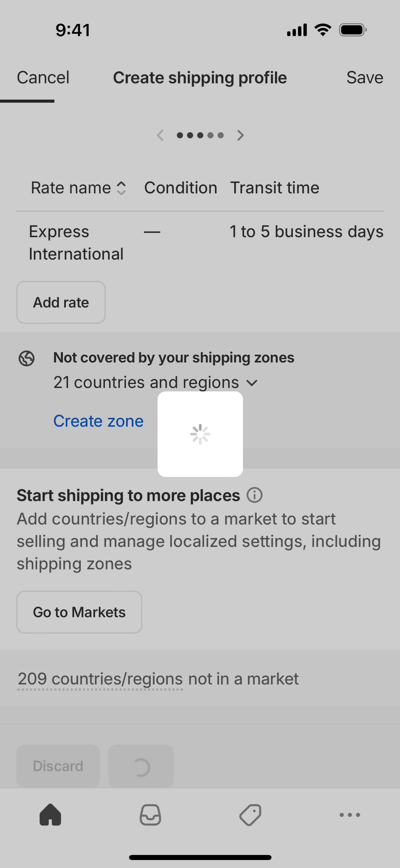
Task: Tap Cancel in the top navigation
Action: pyautogui.click(x=43, y=78)
